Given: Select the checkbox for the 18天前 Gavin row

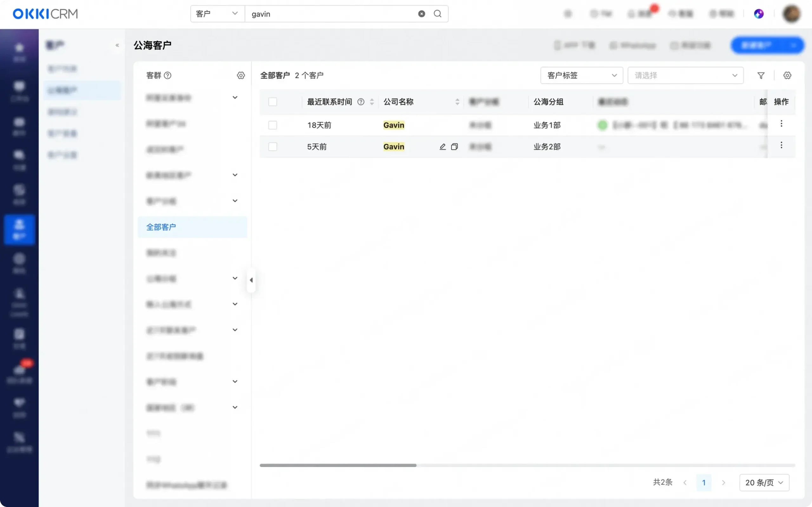Looking at the screenshot, I should click(272, 125).
